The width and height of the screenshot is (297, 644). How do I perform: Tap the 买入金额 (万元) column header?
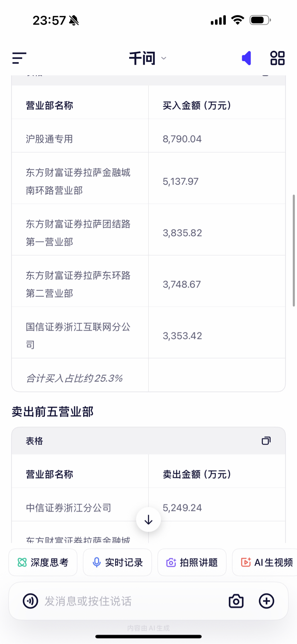point(197,106)
